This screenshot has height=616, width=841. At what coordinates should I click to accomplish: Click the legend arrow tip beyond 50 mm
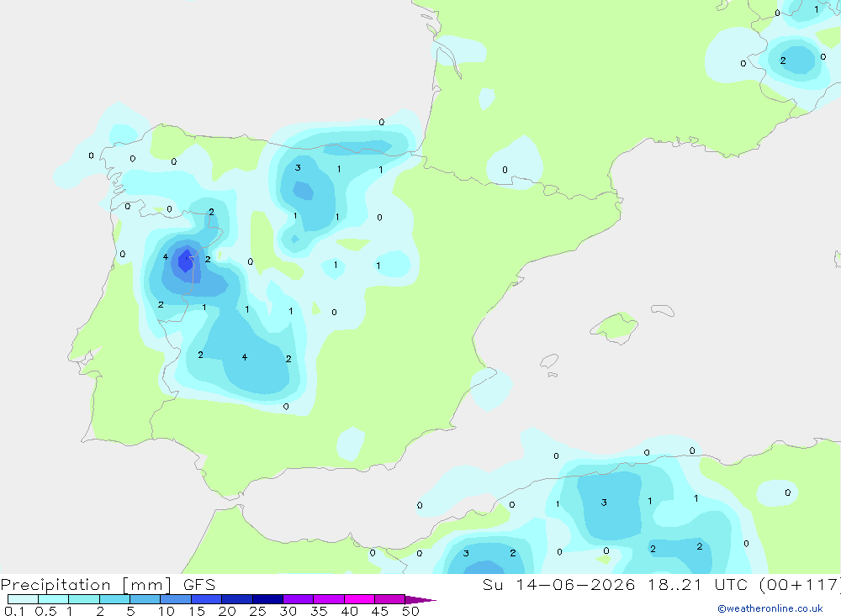(x=420, y=599)
